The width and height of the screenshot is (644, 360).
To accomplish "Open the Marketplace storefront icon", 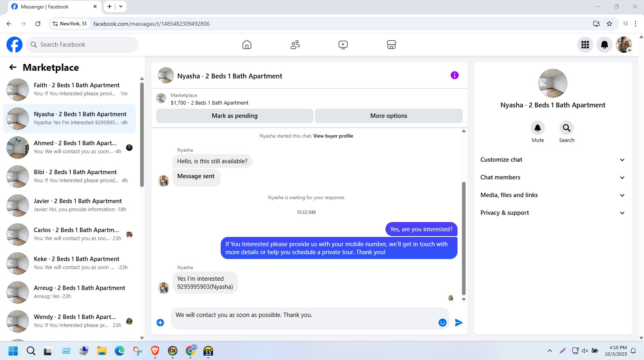I will click(x=391, y=45).
